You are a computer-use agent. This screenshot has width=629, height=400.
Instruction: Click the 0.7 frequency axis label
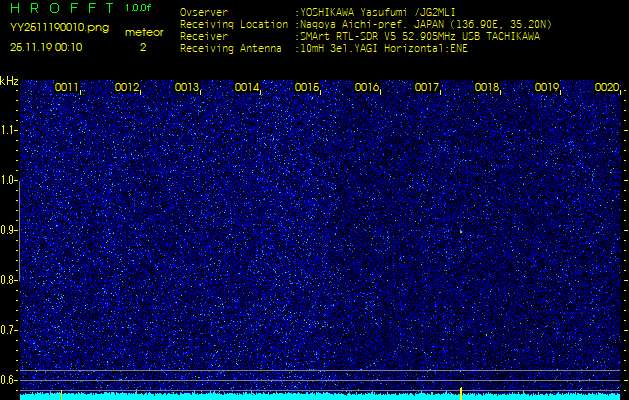tap(10, 329)
